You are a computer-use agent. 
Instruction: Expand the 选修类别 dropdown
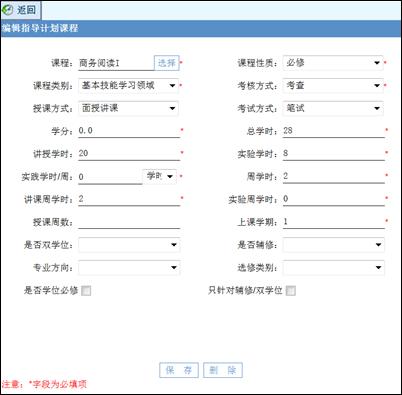point(334,268)
